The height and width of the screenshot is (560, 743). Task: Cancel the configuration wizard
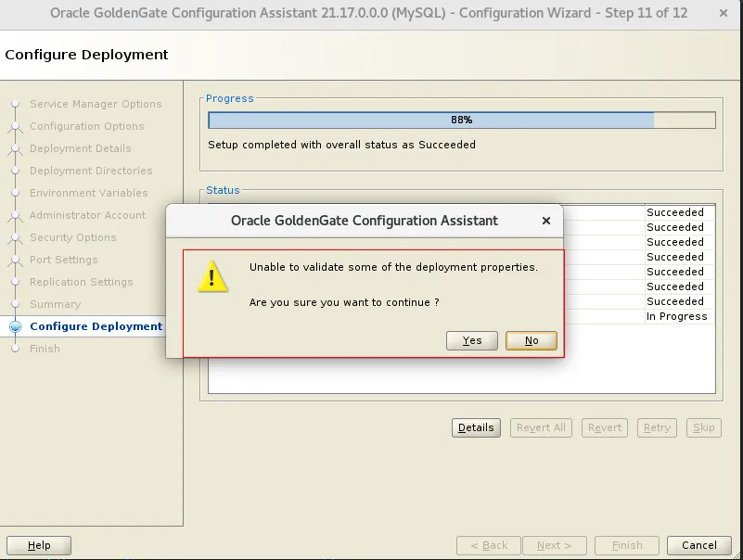coord(699,545)
